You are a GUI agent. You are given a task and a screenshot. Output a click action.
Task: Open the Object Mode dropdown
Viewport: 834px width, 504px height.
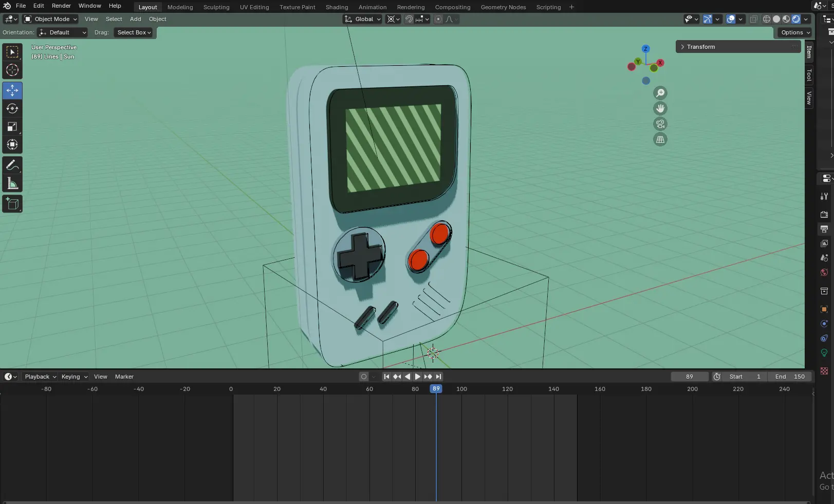point(50,19)
